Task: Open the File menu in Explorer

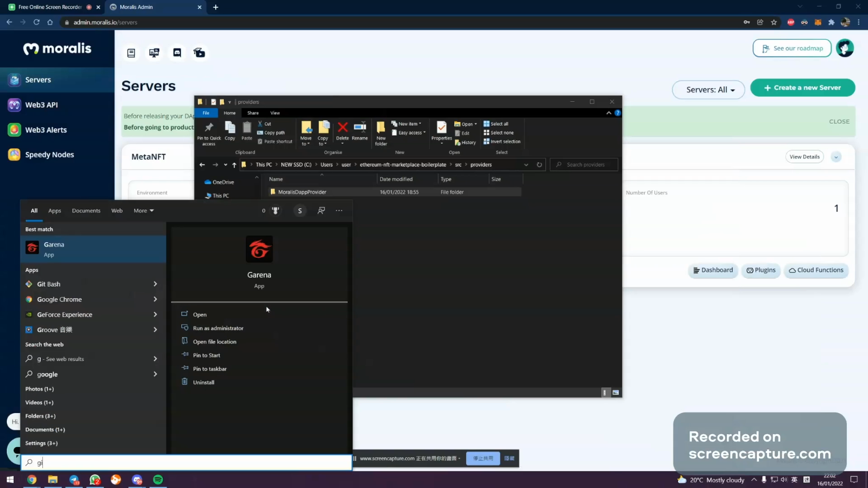Action: click(x=206, y=113)
